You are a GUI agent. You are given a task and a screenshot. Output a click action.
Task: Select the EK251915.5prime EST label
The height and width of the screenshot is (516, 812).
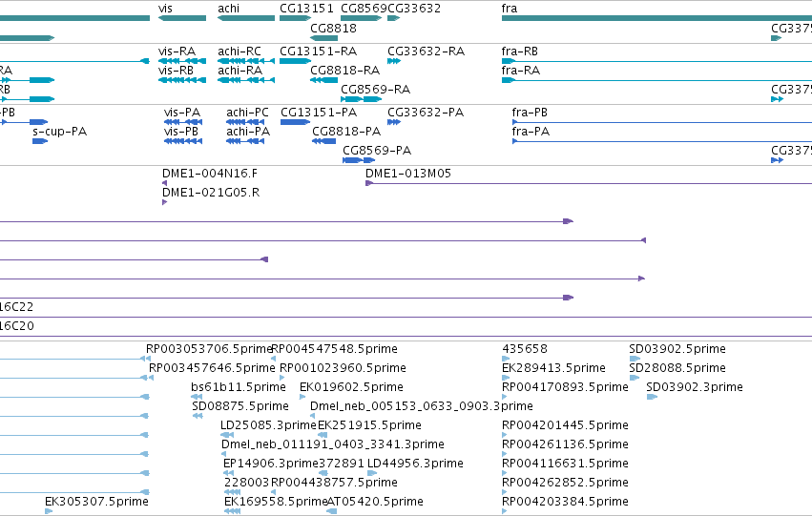coord(370,425)
